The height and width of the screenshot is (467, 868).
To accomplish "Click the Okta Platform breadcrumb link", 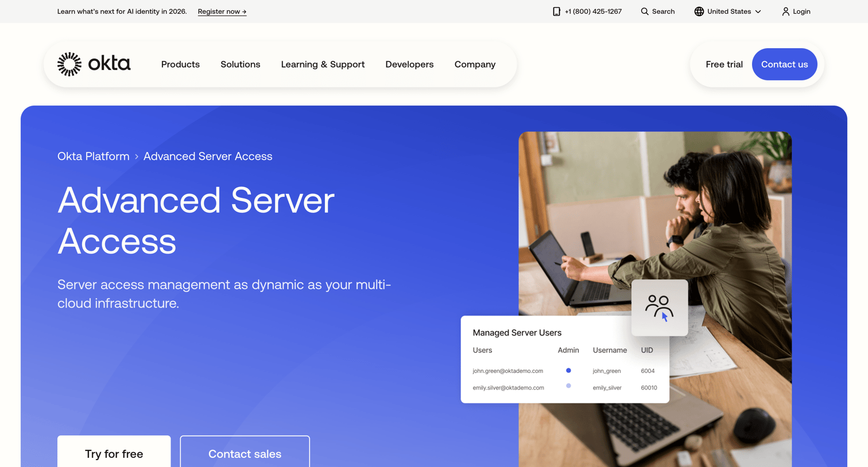I will [94, 156].
